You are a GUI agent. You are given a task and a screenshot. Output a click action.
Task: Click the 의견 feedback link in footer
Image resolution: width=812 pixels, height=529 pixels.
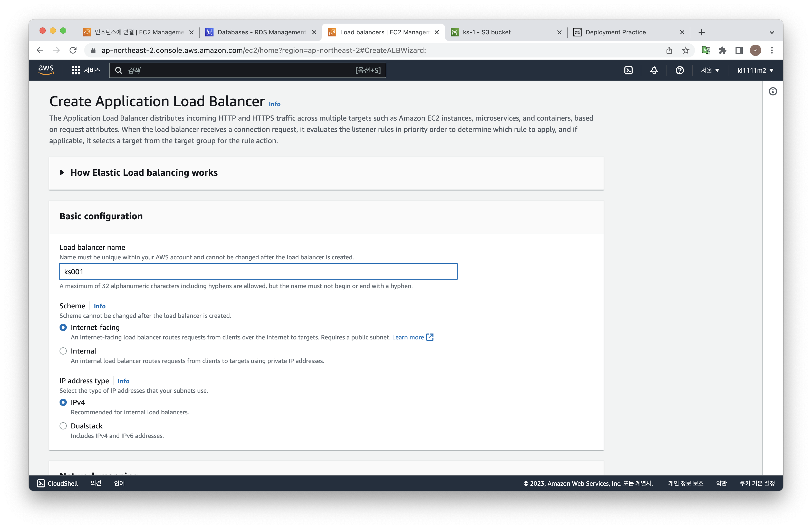point(96,483)
